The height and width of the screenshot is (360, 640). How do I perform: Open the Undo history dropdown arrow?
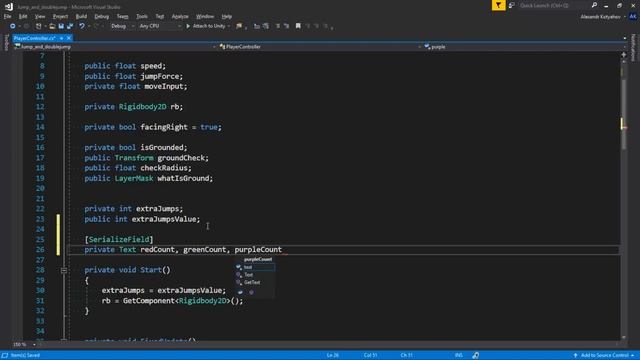(x=89, y=26)
